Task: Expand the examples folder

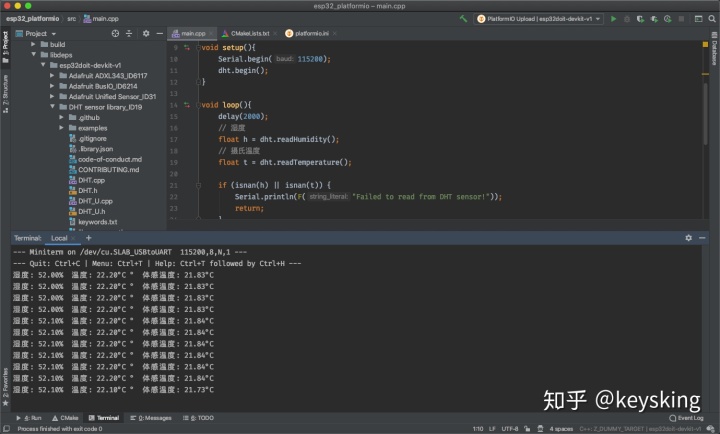Action: coord(61,128)
